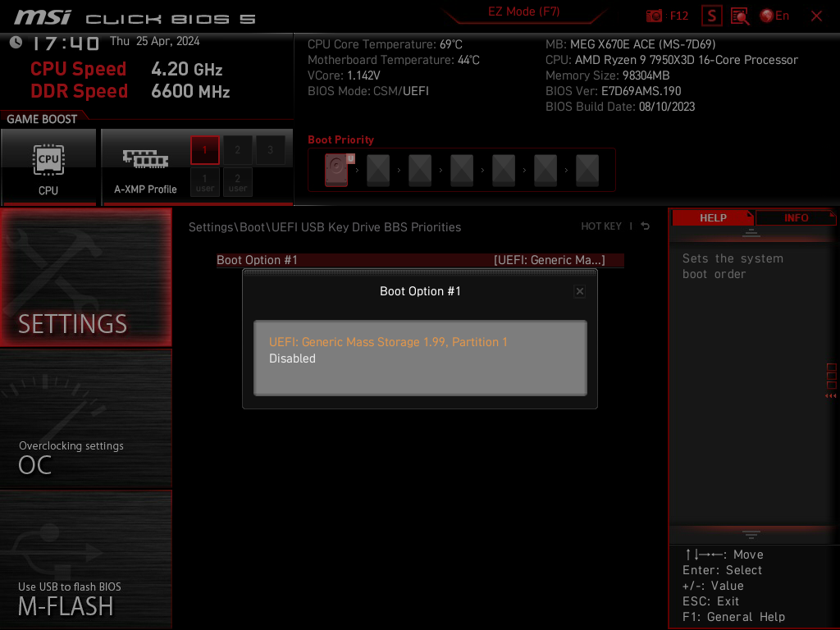The image size is (840, 630).
Task: Select A-XMP profile 3
Action: pos(270,150)
